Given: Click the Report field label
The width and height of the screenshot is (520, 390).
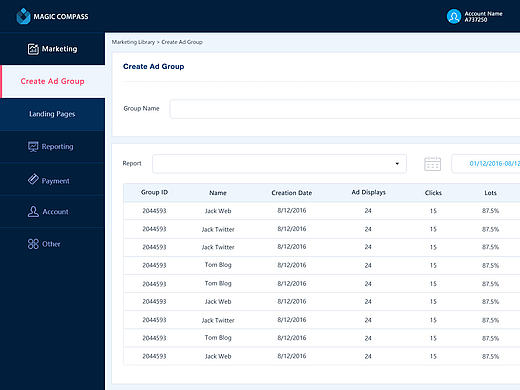Looking at the screenshot, I should tap(132, 163).
